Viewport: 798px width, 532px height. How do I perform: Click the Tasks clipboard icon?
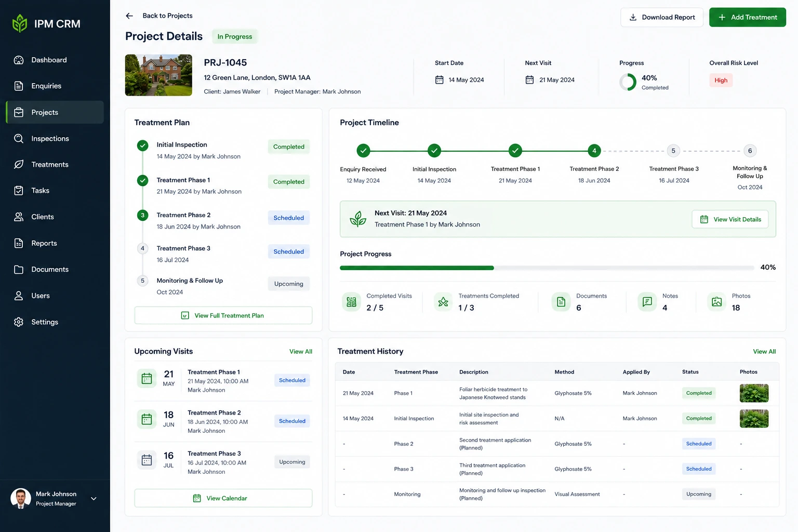pos(19,191)
